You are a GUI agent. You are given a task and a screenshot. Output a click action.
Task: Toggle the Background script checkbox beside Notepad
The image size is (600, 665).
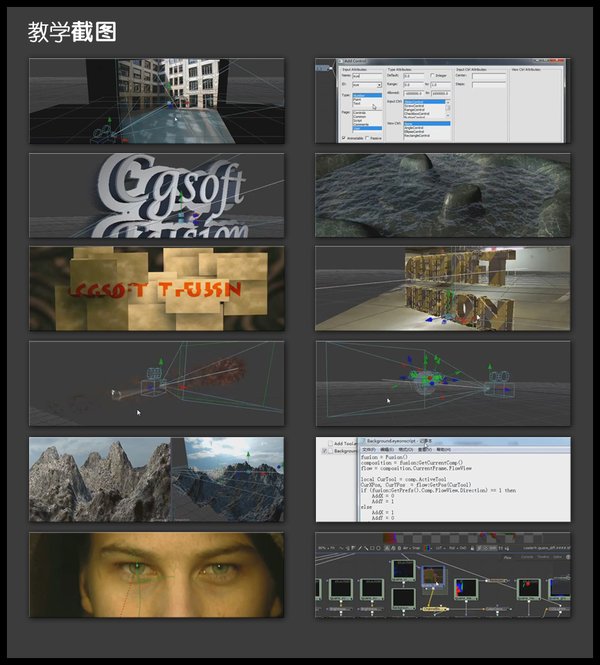point(324,451)
